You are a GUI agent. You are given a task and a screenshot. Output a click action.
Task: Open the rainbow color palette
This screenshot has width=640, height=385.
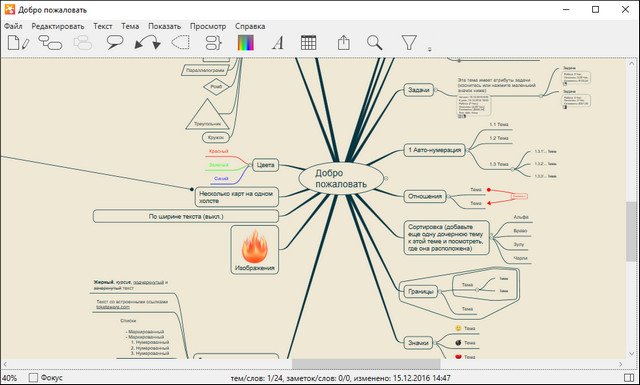(x=246, y=42)
